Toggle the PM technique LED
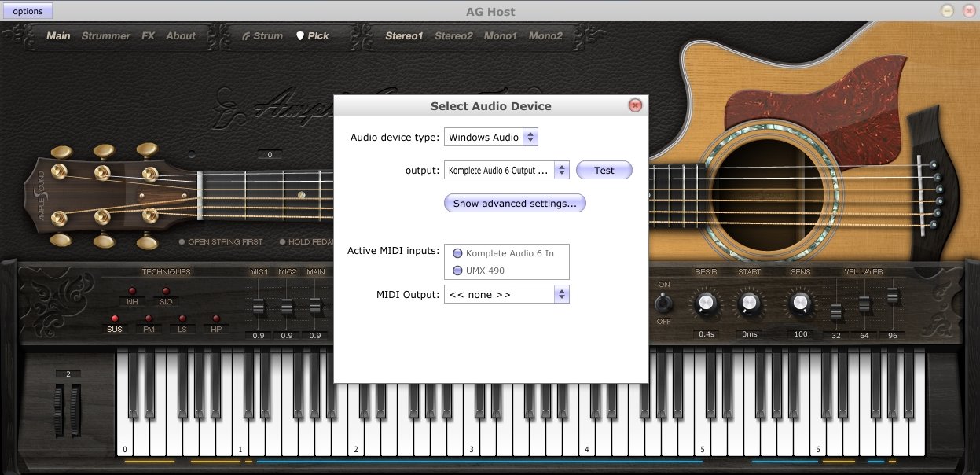980x475 pixels. 149,319
